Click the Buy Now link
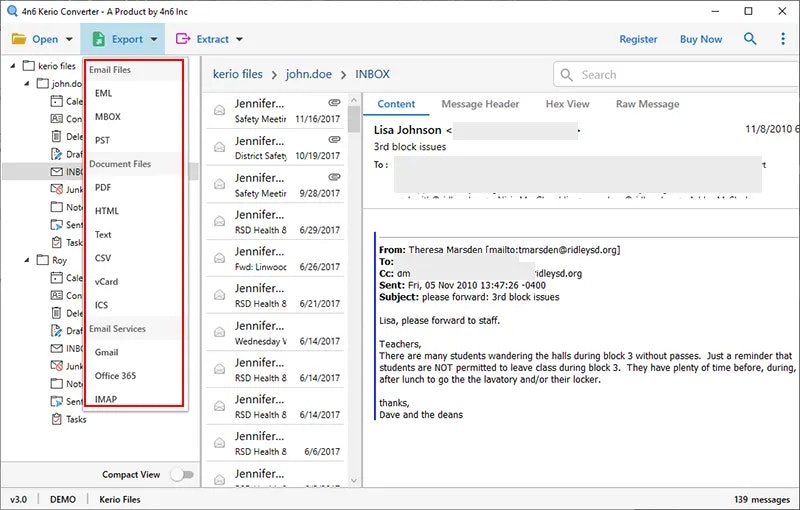This screenshot has height=510, width=800. (701, 39)
